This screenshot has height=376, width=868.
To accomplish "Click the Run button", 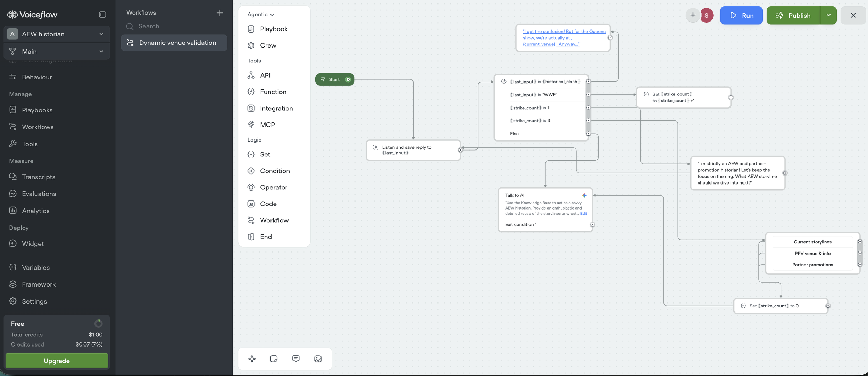I will 741,15.
